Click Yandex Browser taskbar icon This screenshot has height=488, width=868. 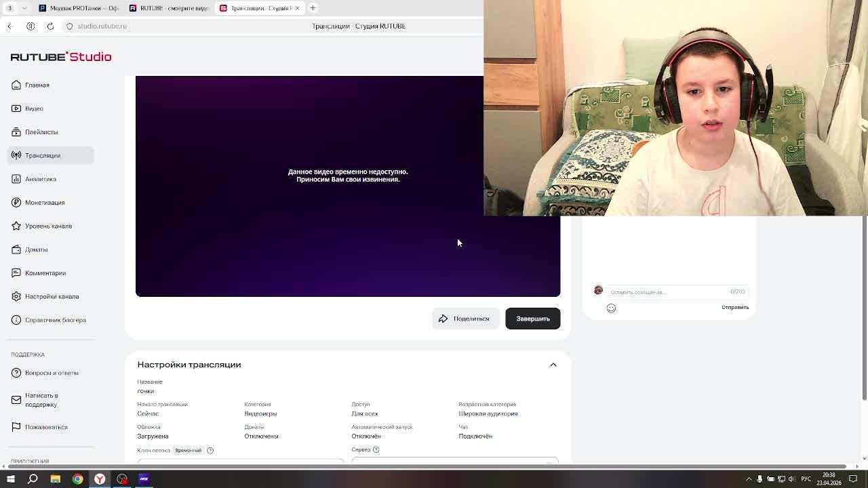point(100,479)
